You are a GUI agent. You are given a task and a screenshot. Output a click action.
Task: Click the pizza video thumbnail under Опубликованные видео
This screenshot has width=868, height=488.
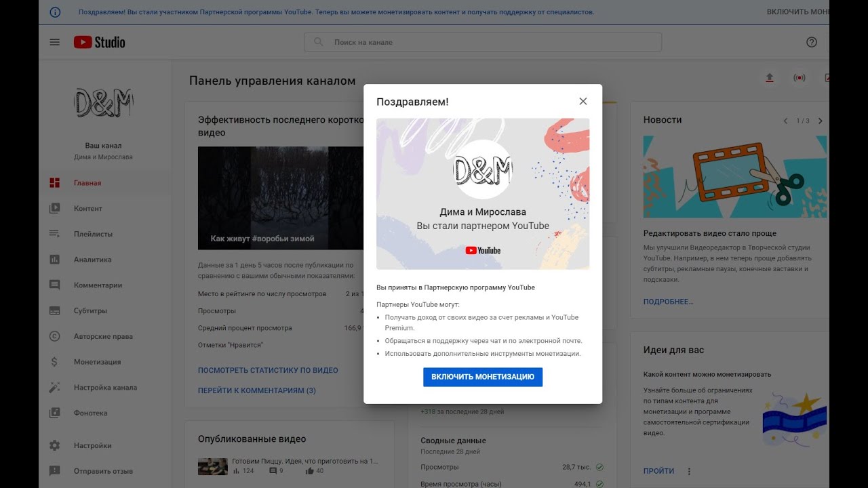pyautogui.click(x=212, y=466)
